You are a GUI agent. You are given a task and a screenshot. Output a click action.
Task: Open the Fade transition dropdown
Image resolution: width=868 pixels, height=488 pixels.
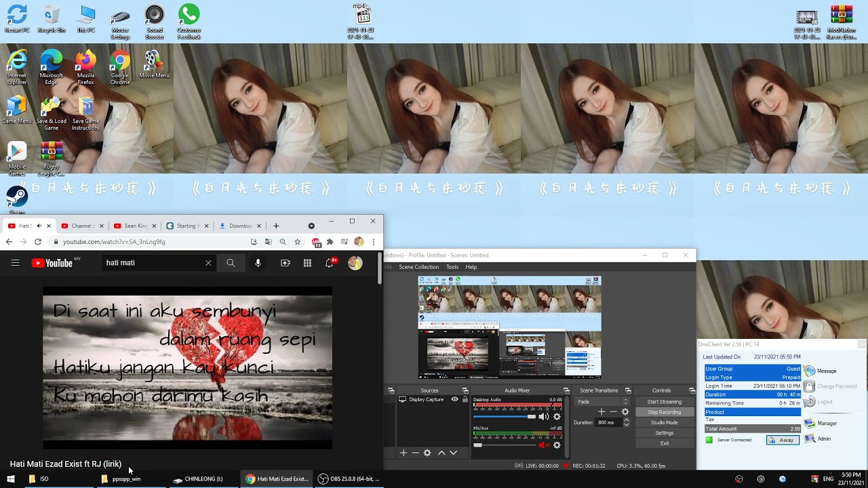click(x=603, y=401)
